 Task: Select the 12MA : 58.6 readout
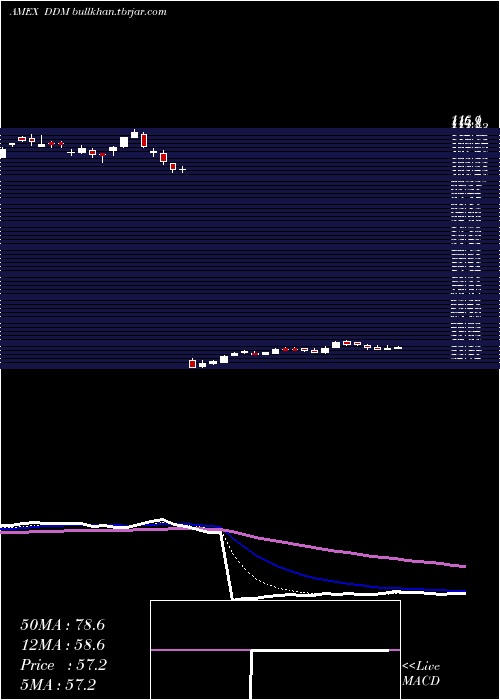(62, 645)
